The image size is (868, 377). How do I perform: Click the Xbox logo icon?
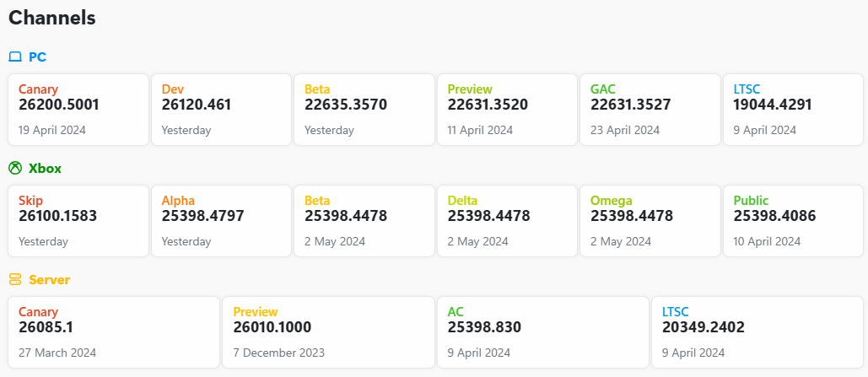point(15,169)
